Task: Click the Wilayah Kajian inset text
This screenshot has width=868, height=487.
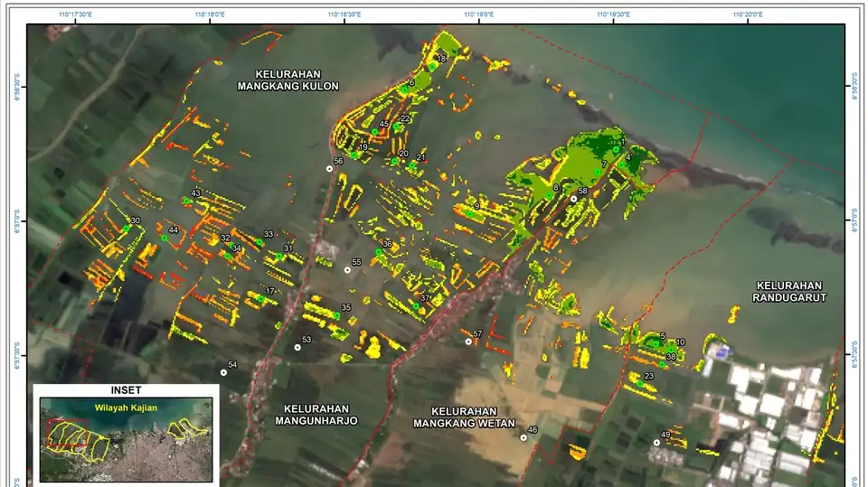Action: point(127,407)
